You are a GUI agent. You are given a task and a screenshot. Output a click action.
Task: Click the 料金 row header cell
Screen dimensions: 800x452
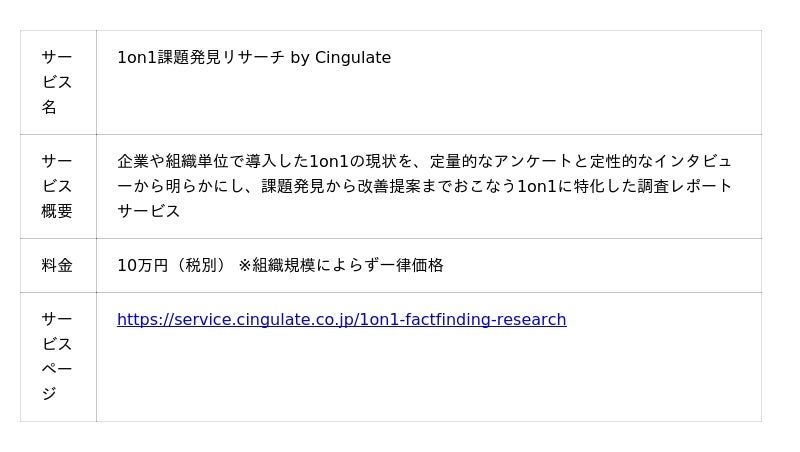click(58, 265)
